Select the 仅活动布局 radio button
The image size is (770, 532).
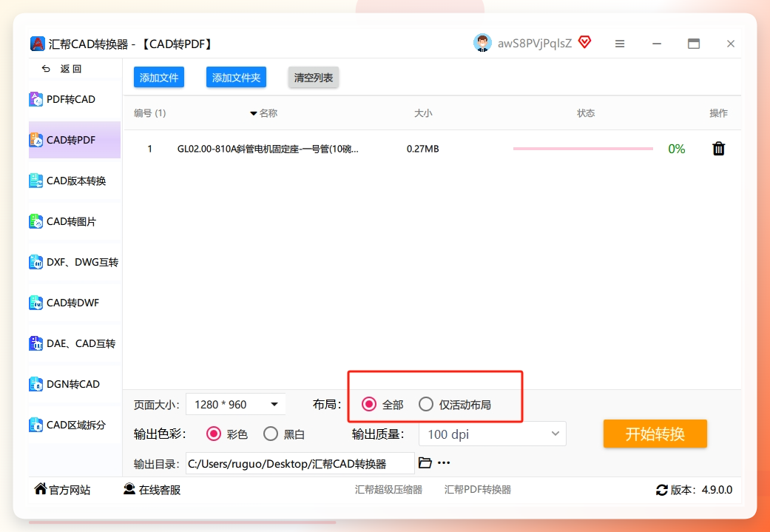426,404
